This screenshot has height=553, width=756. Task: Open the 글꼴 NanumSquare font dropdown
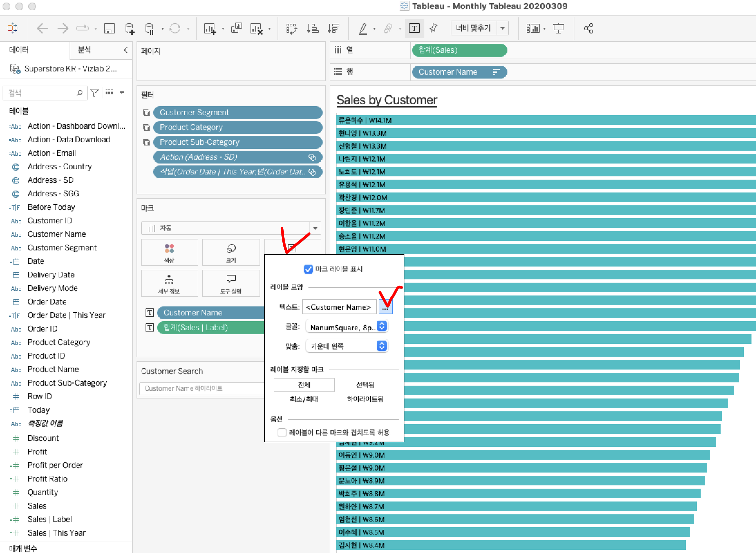(347, 327)
